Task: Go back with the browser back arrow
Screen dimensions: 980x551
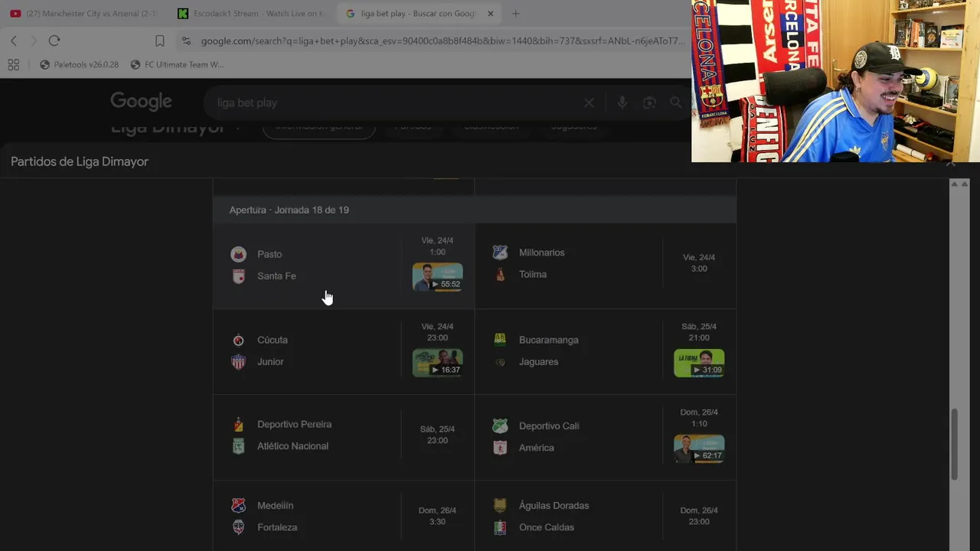Action: [14, 41]
